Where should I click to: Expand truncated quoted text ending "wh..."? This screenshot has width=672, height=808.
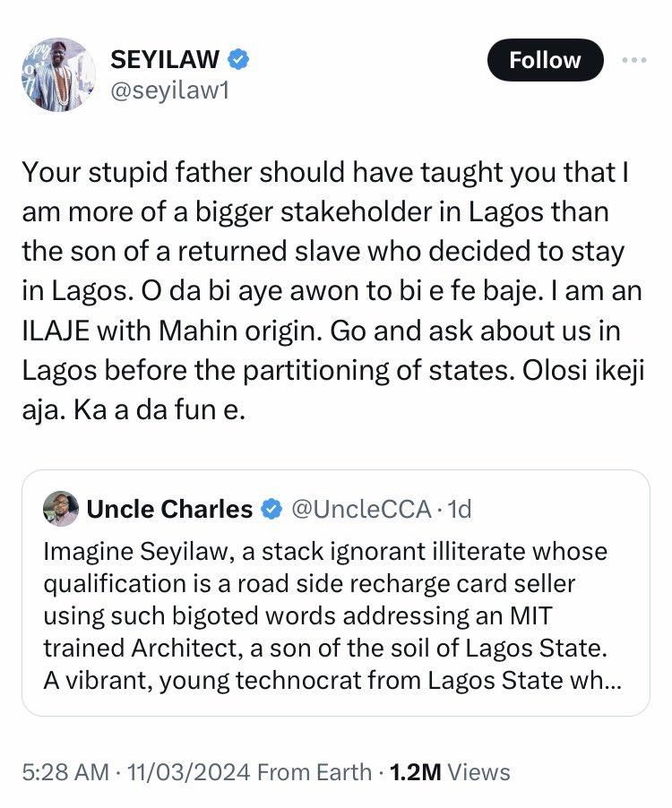(x=603, y=680)
